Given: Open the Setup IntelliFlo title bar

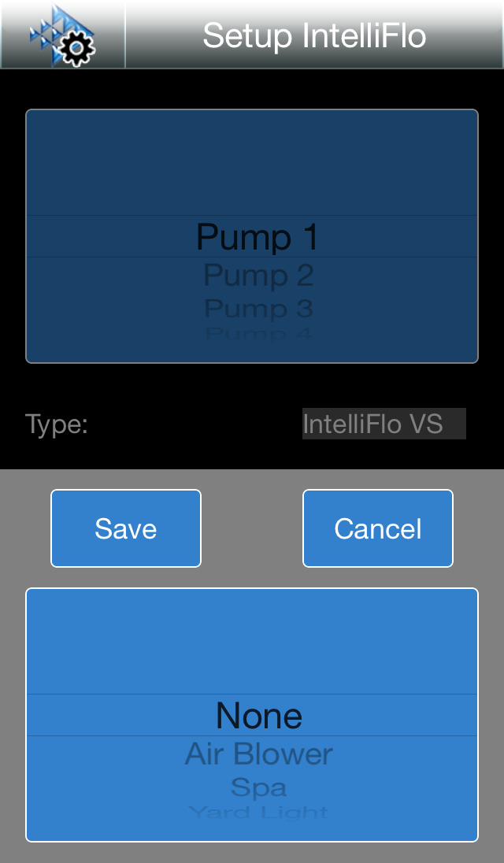Looking at the screenshot, I should point(315,35).
